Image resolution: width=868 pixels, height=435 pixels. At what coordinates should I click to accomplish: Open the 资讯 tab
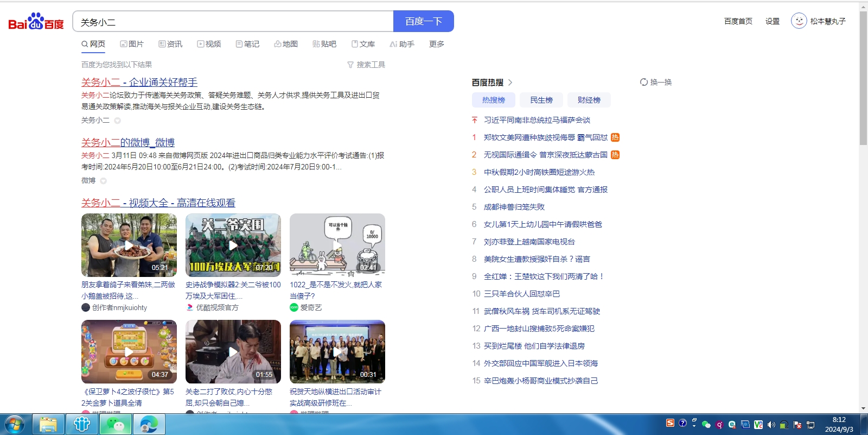point(170,44)
